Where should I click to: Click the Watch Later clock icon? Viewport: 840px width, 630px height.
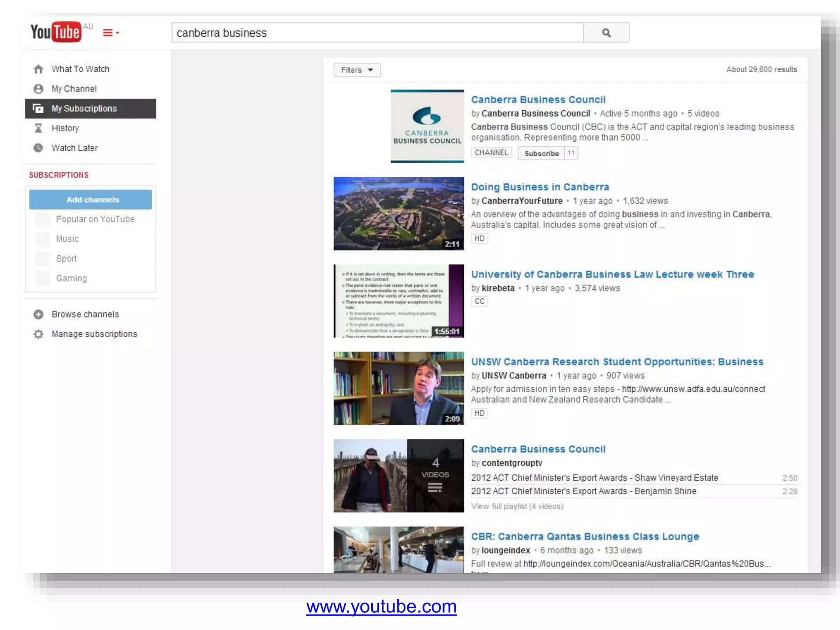pyautogui.click(x=39, y=148)
